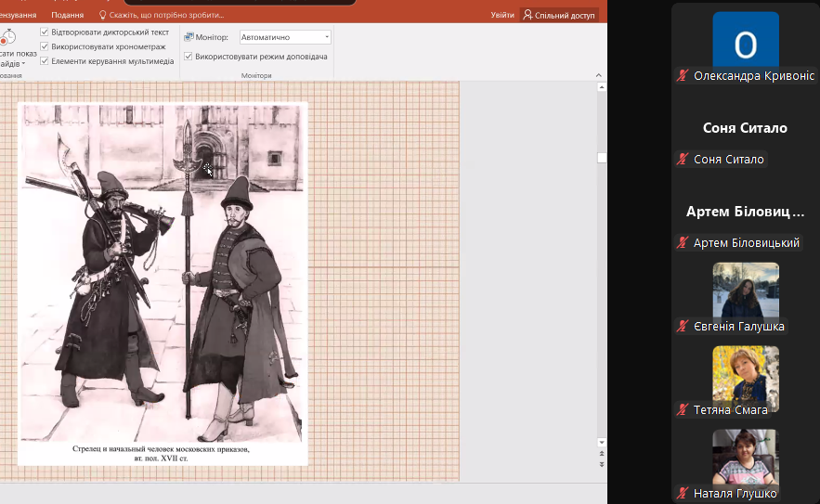The width and height of the screenshot is (820, 504).
Task: Collapse the ribbon with the chevron arrow
Action: point(599,75)
